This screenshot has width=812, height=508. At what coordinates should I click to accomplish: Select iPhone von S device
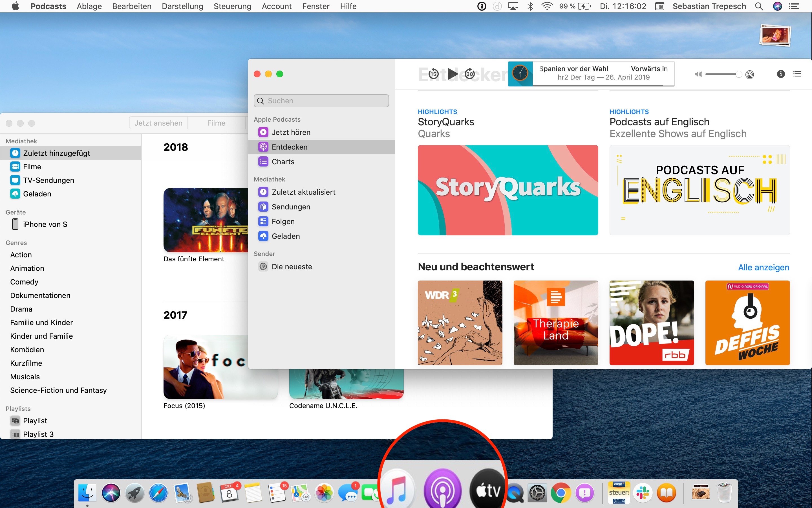coord(70,224)
